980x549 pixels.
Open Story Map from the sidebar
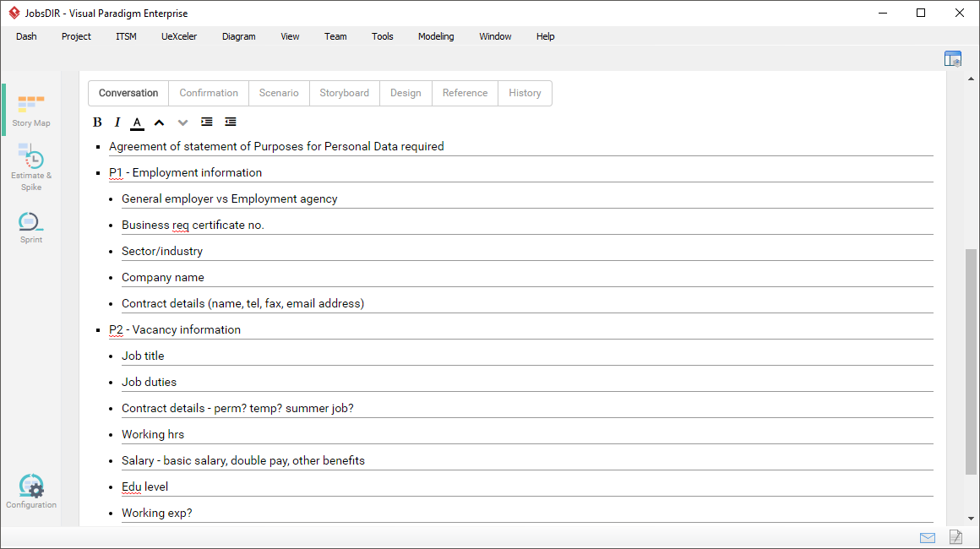tap(31, 111)
